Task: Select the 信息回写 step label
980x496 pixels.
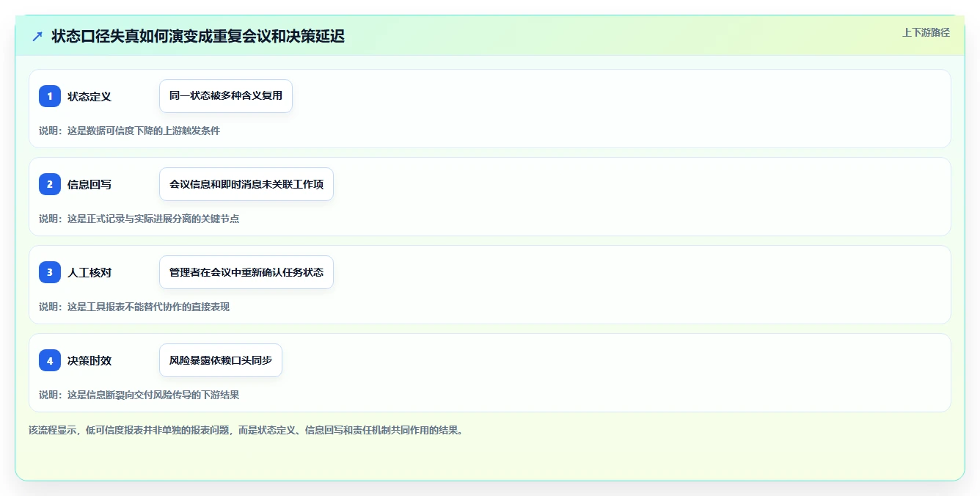Action: click(89, 184)
